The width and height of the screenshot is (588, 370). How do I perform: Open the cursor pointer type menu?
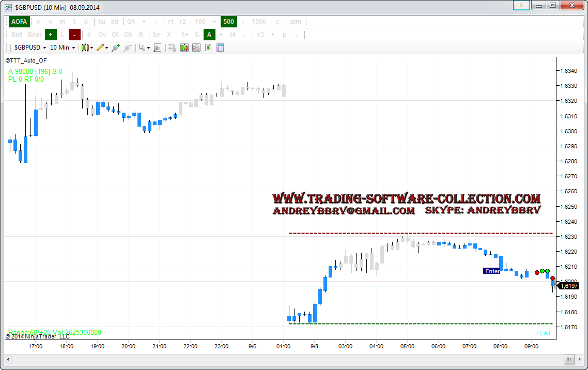pos(144,48)
